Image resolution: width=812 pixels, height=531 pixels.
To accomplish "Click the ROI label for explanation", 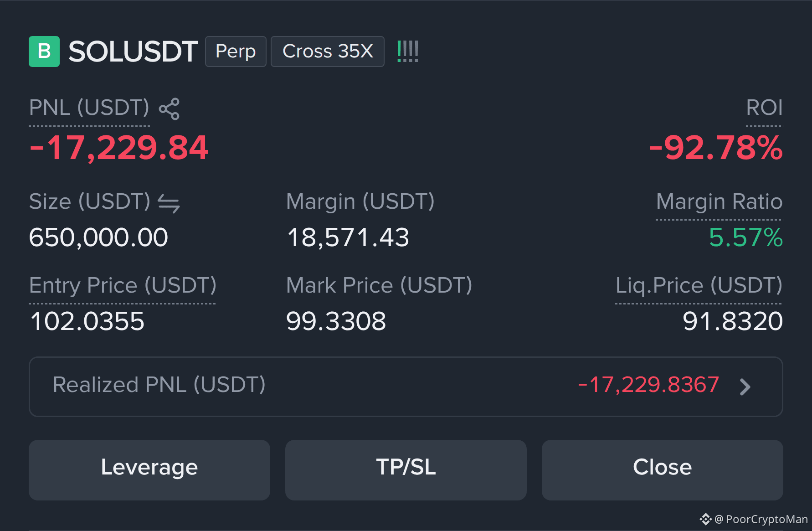I will click(x=764, y=108).
